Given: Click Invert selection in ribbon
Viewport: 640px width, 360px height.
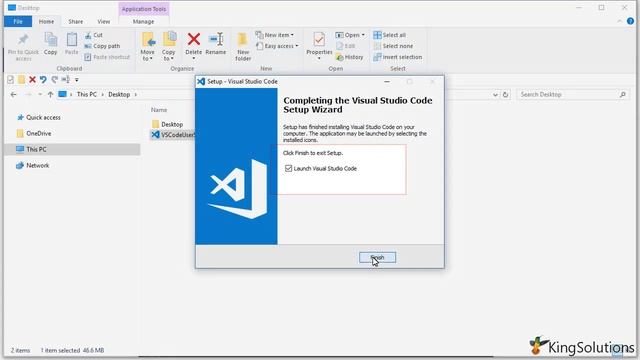Looking at the screenshot, I should tap(398, 57).
